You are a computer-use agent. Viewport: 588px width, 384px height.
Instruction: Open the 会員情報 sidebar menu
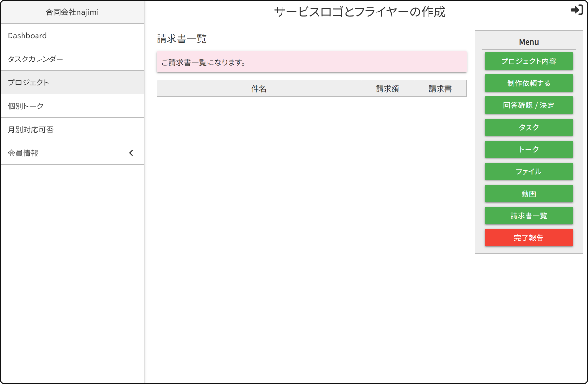[23, 153]
